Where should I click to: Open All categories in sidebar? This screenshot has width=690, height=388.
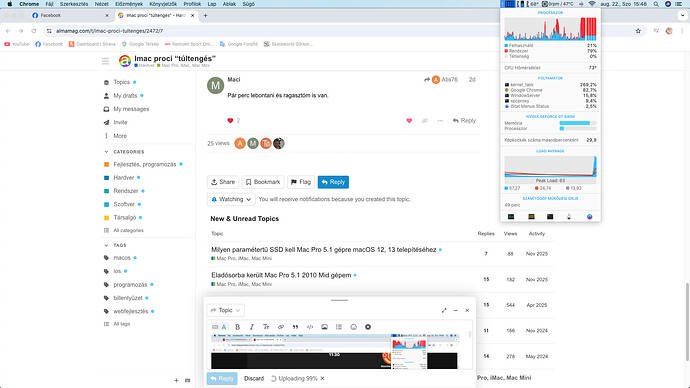pyautogui.click(x=128, y=231)
